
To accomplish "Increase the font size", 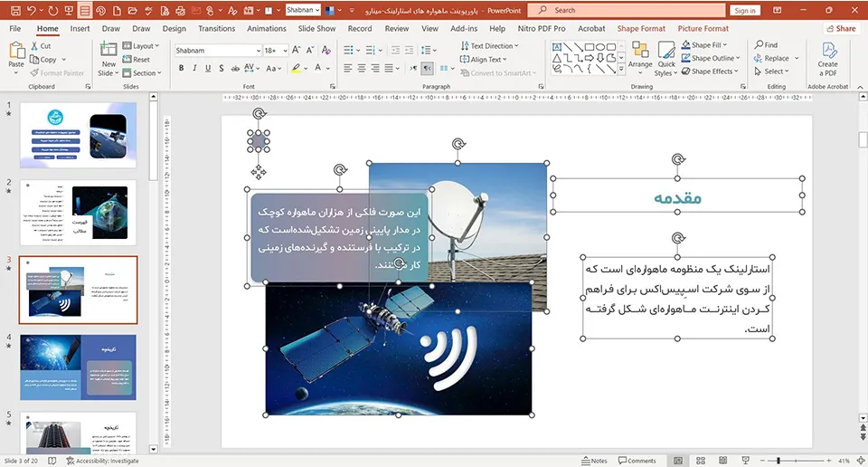I will [x=297, y=51].
